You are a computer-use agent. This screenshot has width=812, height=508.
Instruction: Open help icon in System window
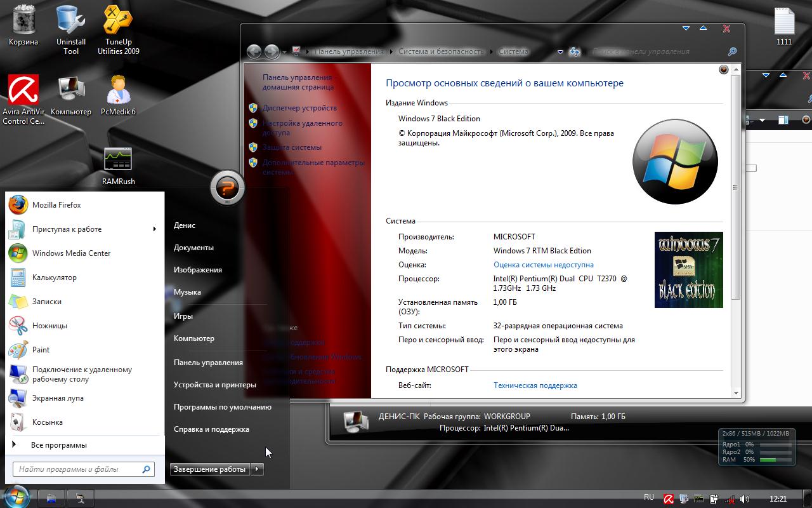click(723, 70)
